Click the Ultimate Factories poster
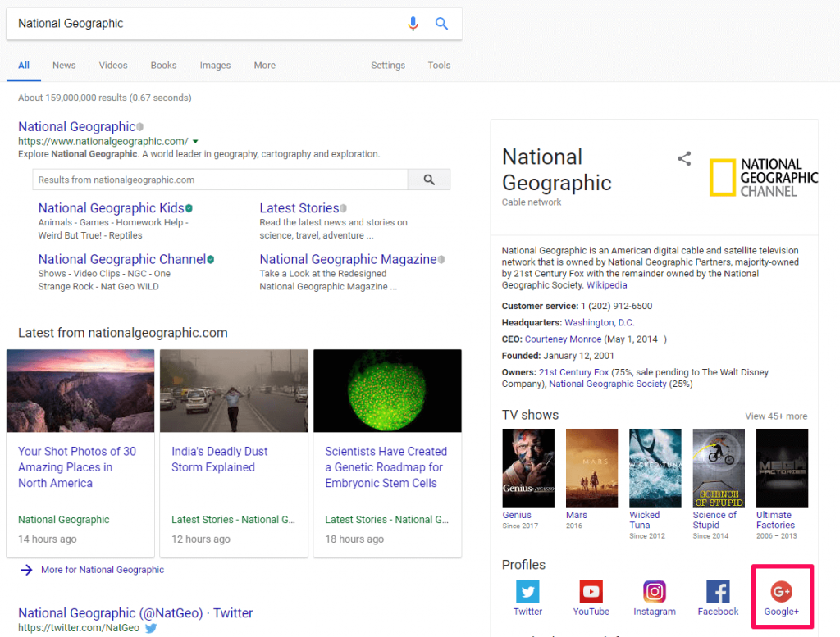 pyautogui.click(x=782, y=468)
